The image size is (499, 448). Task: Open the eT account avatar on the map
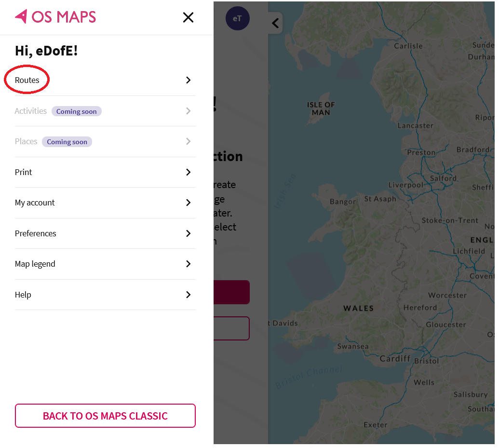click(x=237, y=18)
